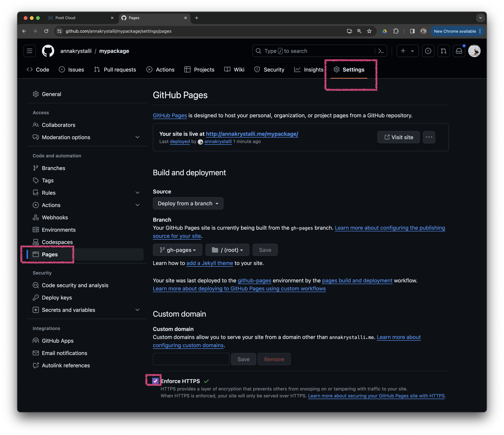504x435 pixels.
Task: Click the Chrome profile avatar
Action: point(424,31)
